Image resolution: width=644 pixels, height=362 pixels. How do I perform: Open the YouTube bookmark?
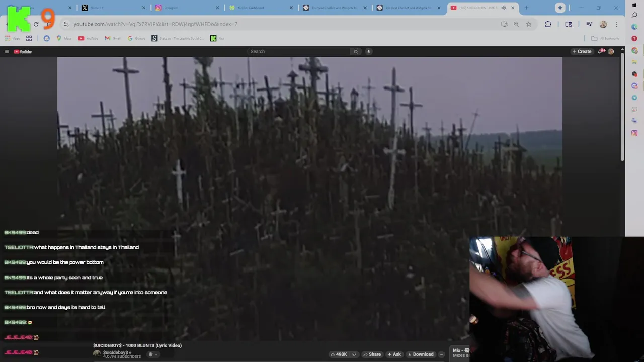click(88, 38)
